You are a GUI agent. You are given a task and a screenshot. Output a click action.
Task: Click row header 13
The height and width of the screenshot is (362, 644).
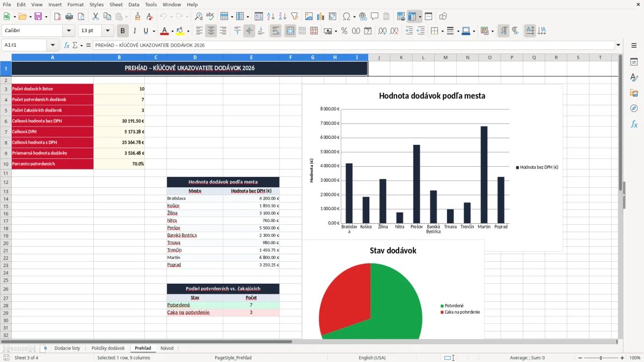click(x=6, y=191)
